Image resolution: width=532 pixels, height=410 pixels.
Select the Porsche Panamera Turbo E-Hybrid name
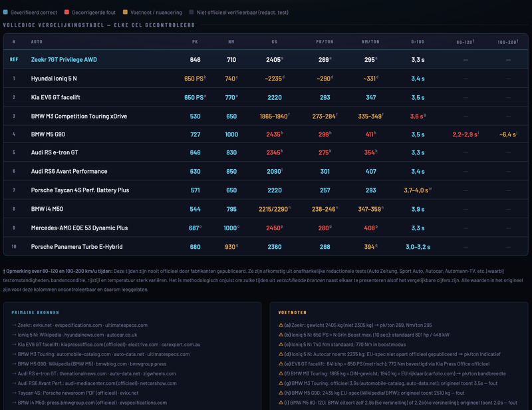(76, 247)
